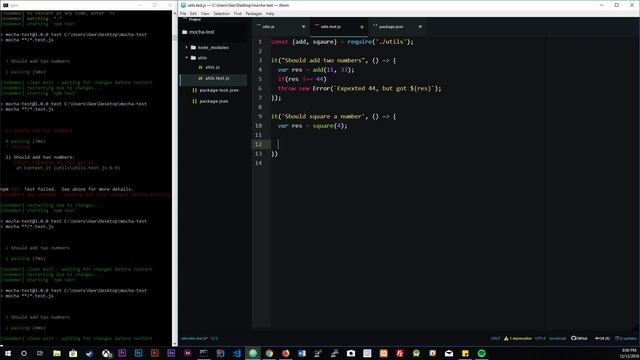This screenshot has height=360, width=640.
Task: Expand the node_modules folder arrow
Action: (187, 47)
